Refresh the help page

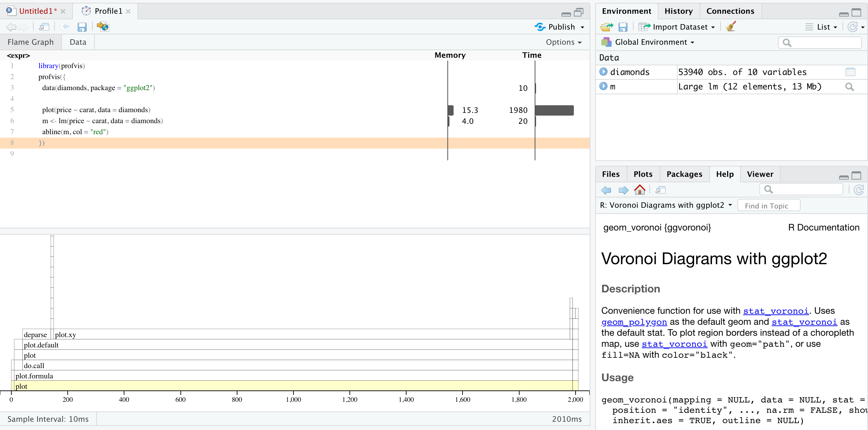point(859,190)
